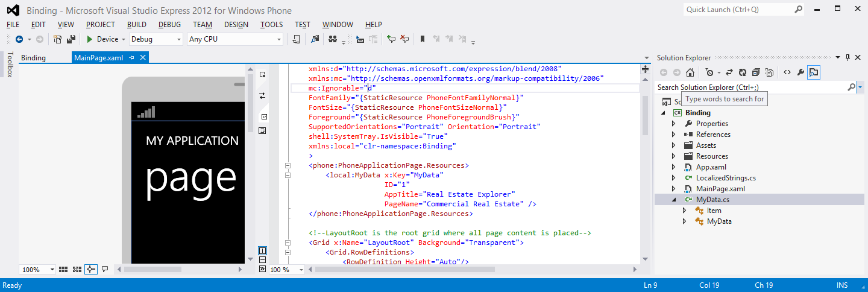868x292 pixels.
Task: Toggle the snap grid display in designer
Action: click(64, 269)
